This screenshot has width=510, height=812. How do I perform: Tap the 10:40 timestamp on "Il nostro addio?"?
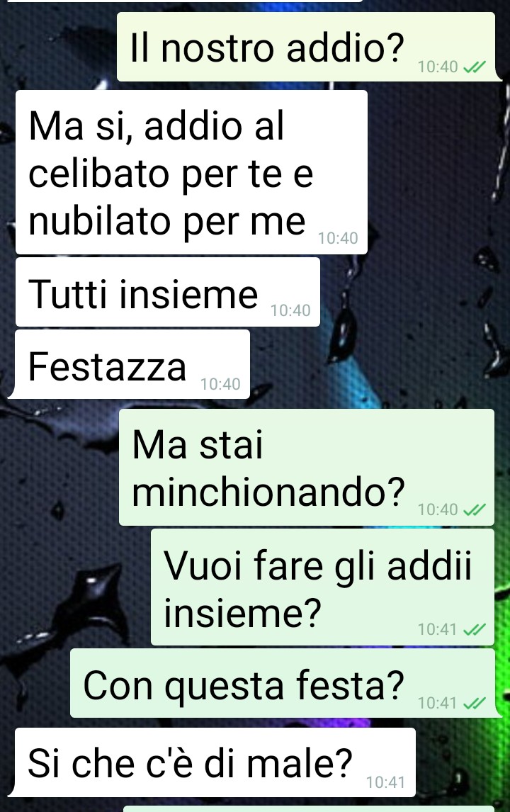coord(438,67)
